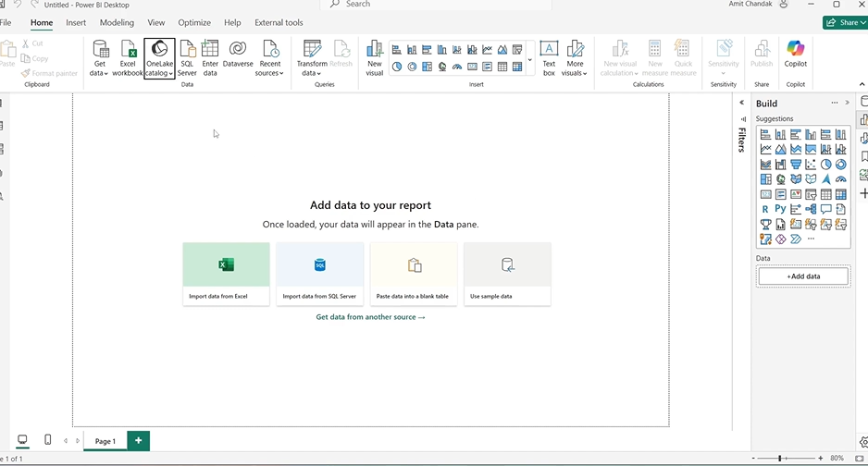Image resolution: width=868 pixels, height=466 pixels.
Task: Select the Page 1 tab
Action: click(x=105, y=441)
